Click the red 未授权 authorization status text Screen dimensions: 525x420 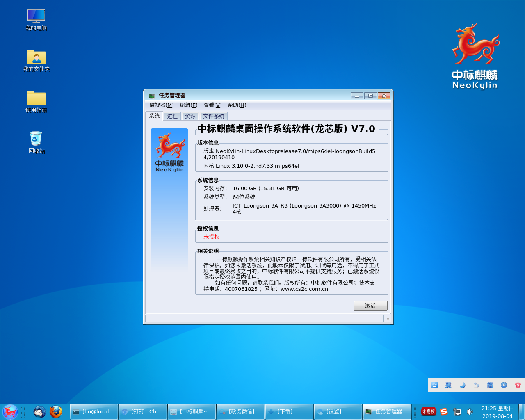click(212, 237)
